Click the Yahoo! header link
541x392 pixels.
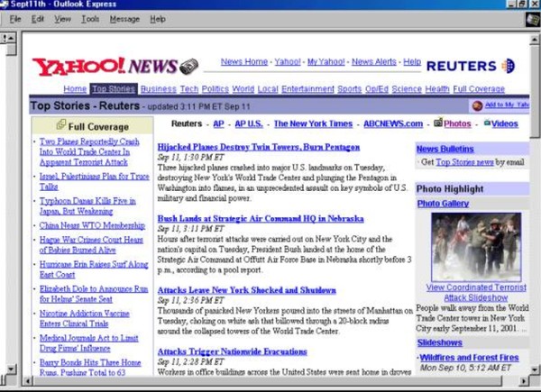(x=288, y=61)
